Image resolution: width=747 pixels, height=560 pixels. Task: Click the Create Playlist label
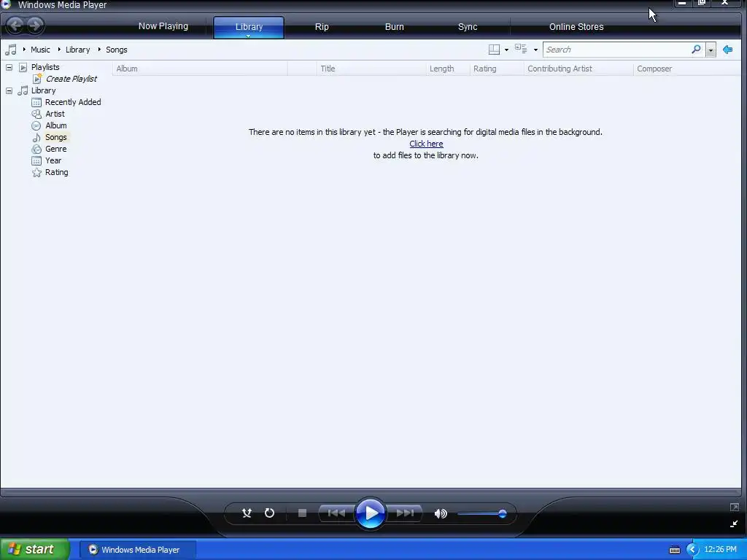pos(71,79)
